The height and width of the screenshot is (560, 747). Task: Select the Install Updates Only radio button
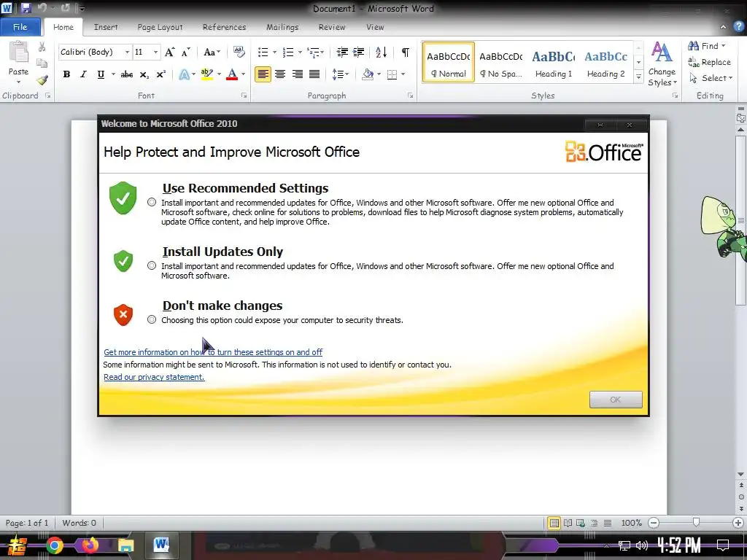152,265
